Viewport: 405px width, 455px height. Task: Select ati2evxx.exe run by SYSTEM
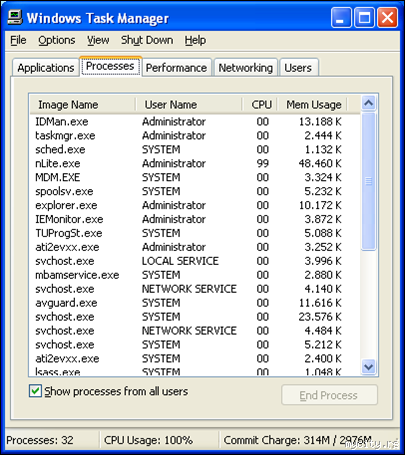point(195,359)
